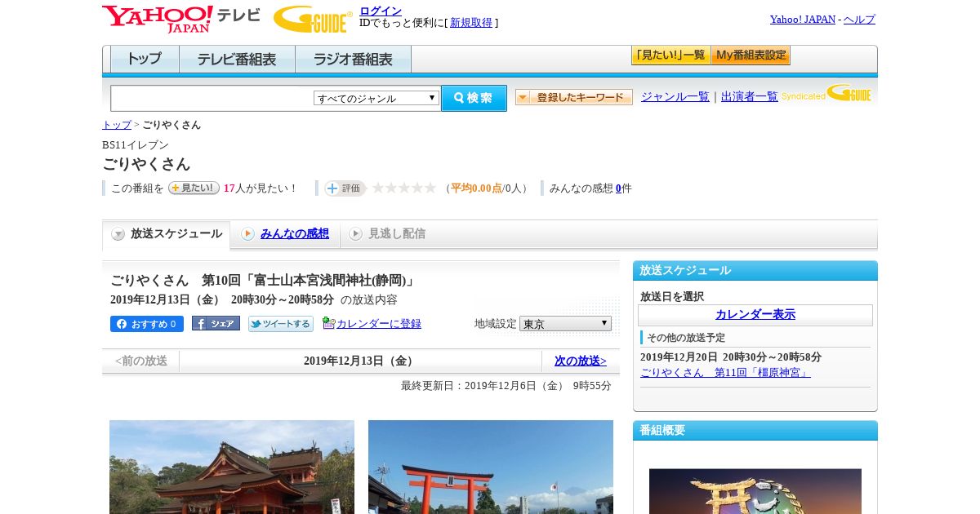Select the みんなの感想 tab

point(285,234)
